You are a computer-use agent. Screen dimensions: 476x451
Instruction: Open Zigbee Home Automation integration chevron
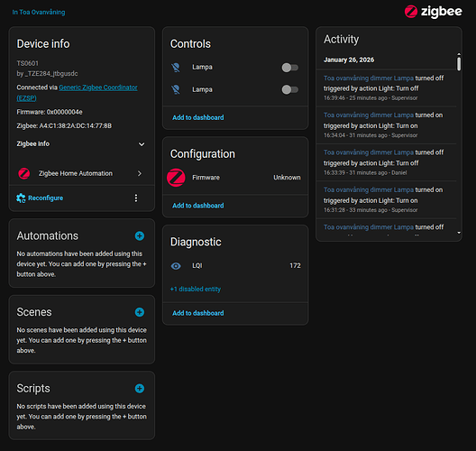pos(140,173)
